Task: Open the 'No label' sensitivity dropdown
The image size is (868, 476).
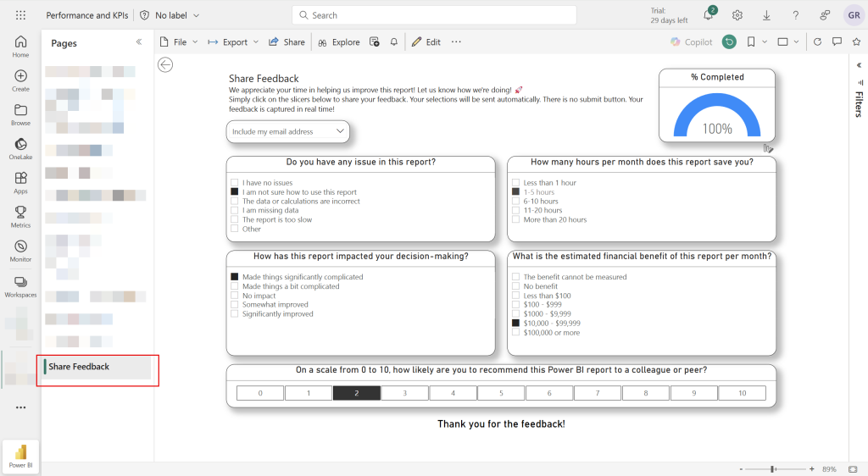Action: [x=170, y=15]
